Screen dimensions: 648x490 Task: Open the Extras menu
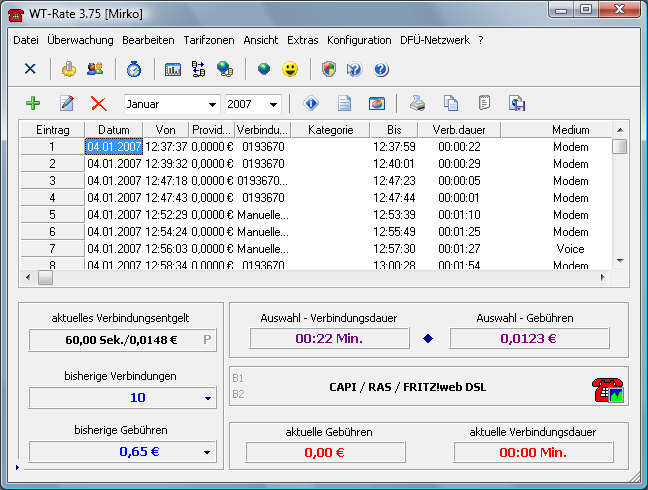[x=303, y=40]
